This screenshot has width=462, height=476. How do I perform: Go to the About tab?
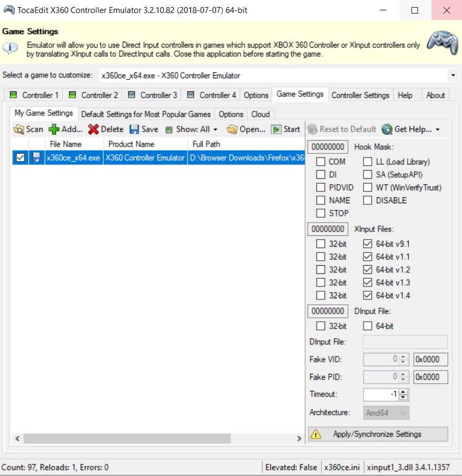click(x=435, y=95)
